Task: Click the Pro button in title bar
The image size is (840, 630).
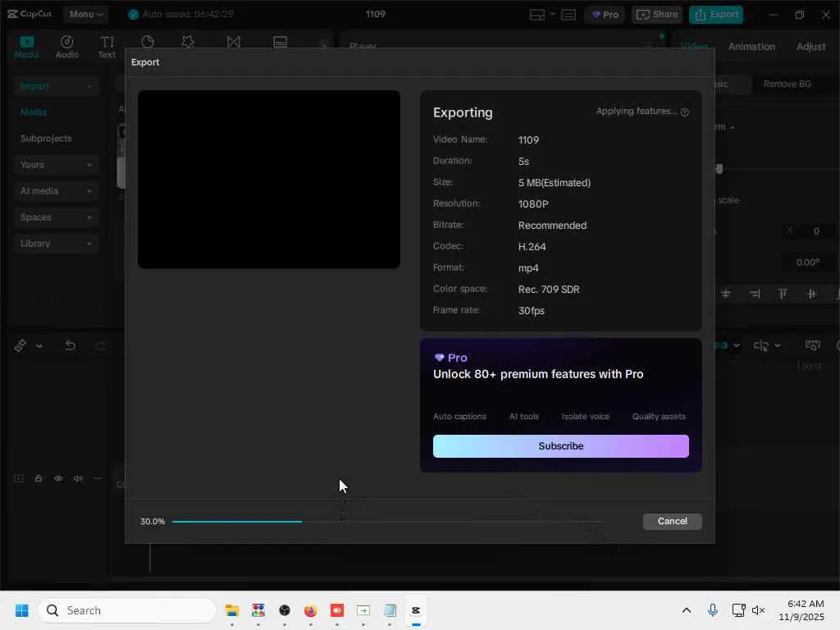Action: (x=605, y=15)
